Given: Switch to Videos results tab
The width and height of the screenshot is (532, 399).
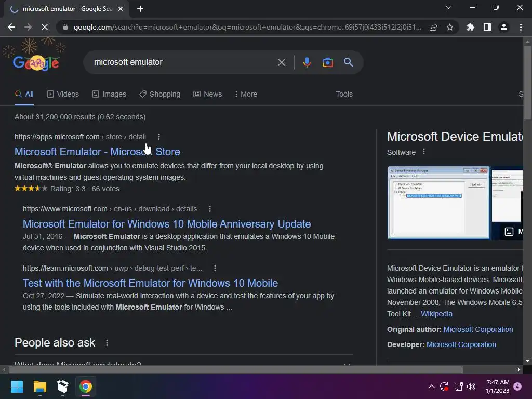Looking at the screenshot, I should click(x=63, y=94).
